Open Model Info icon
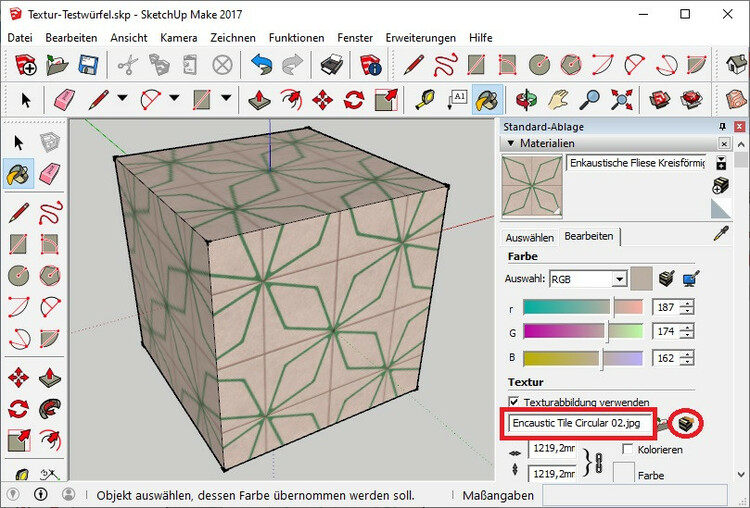 (x=370, y=65)
